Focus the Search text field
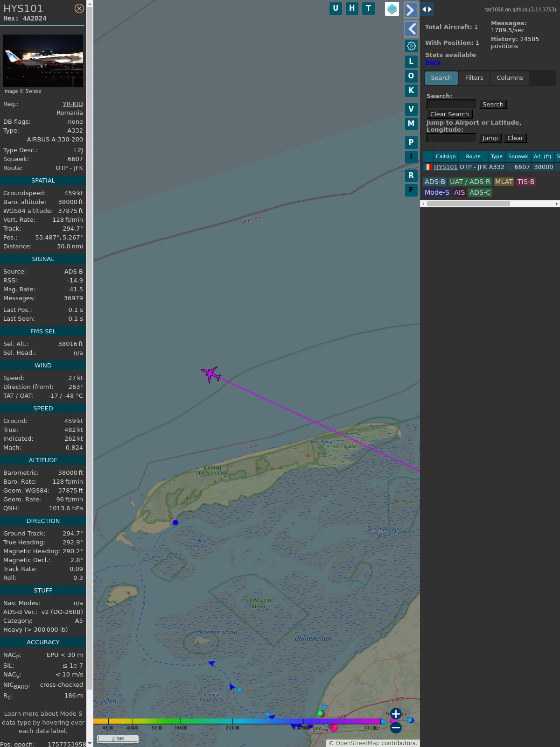The width and height of the screenshot is (560, 747). pyautogui.click(x=451, y=105)
